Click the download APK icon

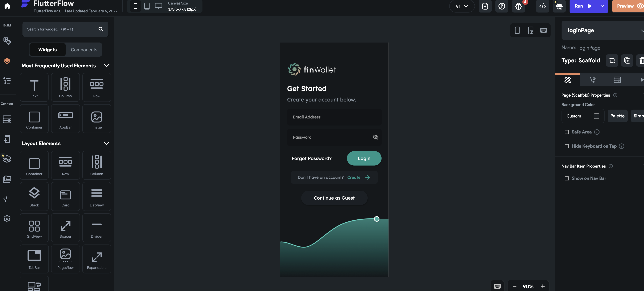tap(559, 6)
